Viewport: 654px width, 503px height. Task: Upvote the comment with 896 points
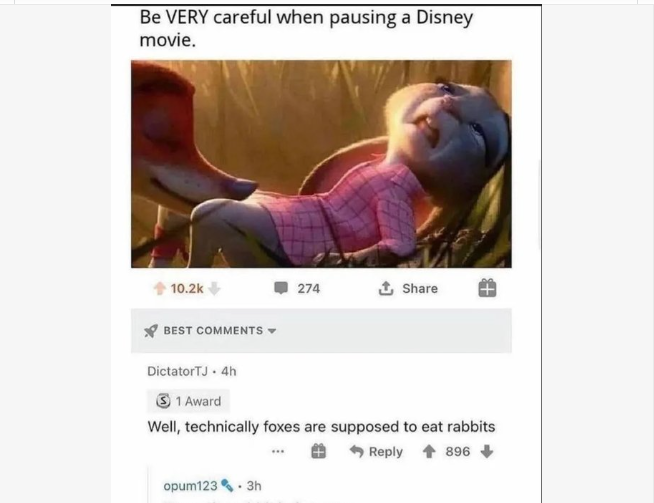pyautogui.click(x=429, y=451)
